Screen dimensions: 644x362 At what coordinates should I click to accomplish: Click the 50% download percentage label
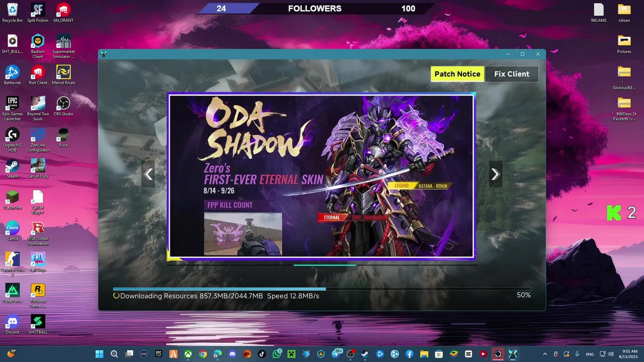524,295
